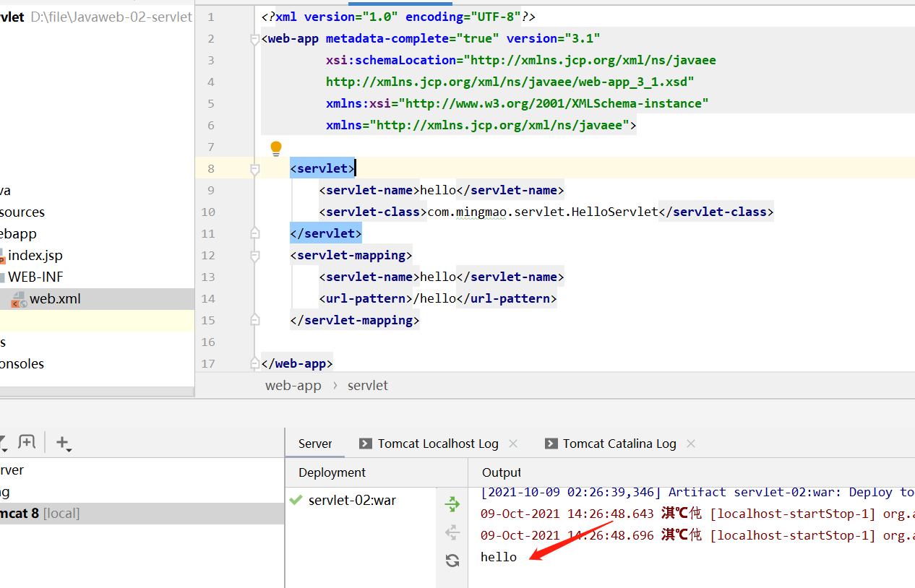The width and height of the screenshot is (915, 588).
Task: Collapse the web-app tag fold at line 2
Action: point(254,40)
